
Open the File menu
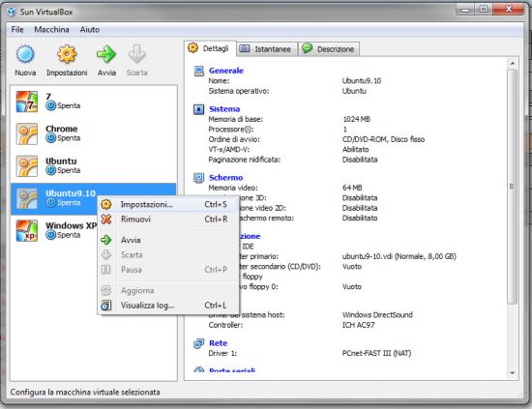coord(17,30)
